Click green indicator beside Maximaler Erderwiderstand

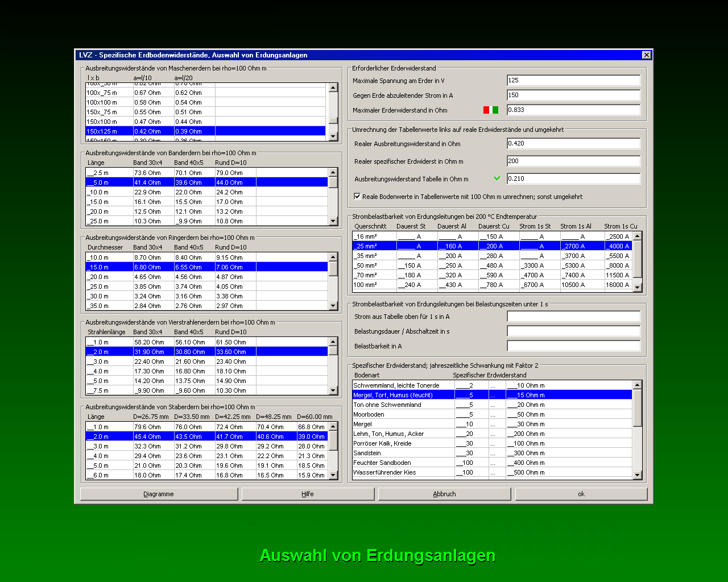pos(495,110)
